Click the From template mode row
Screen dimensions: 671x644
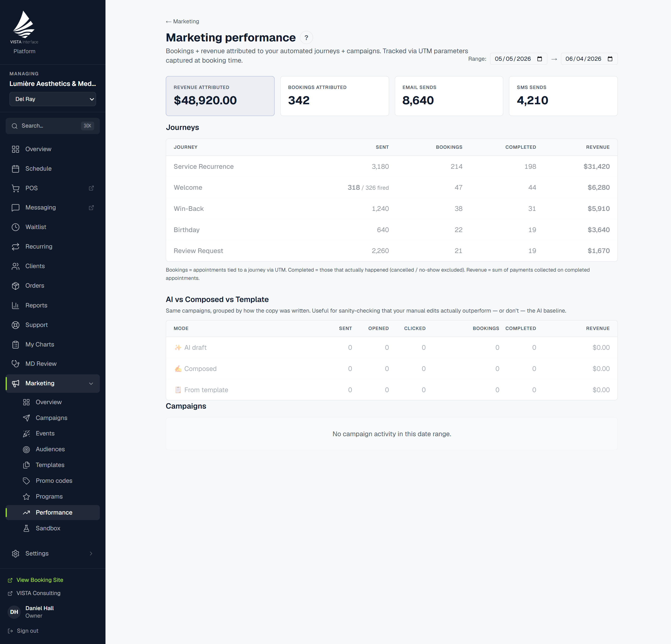point(392,390)
